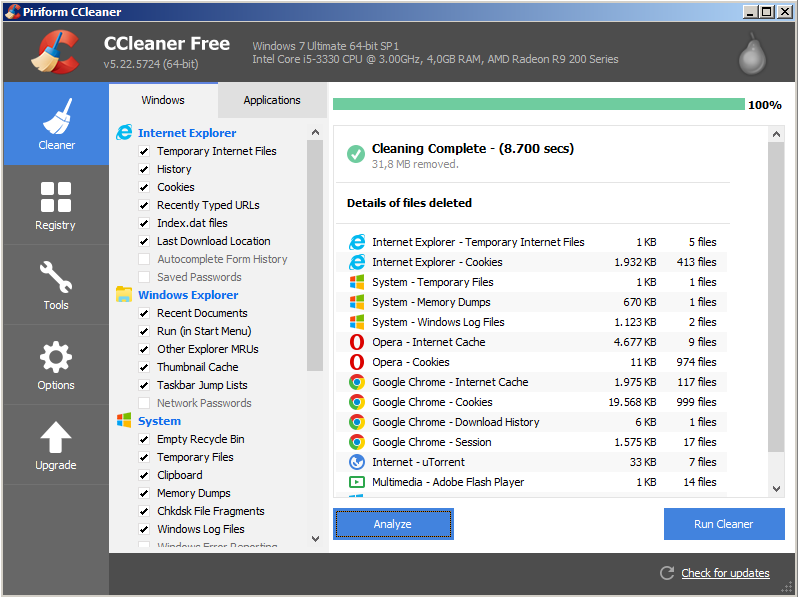798x597 pixels.
Task: Toggle Recently Typed URLs checkbox
Action: click(144, 205)
